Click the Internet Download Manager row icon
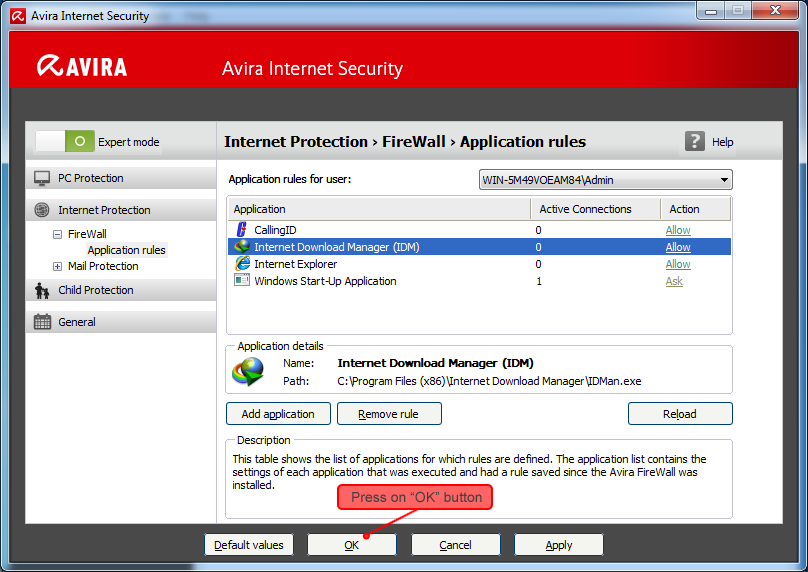 (242, 246)
